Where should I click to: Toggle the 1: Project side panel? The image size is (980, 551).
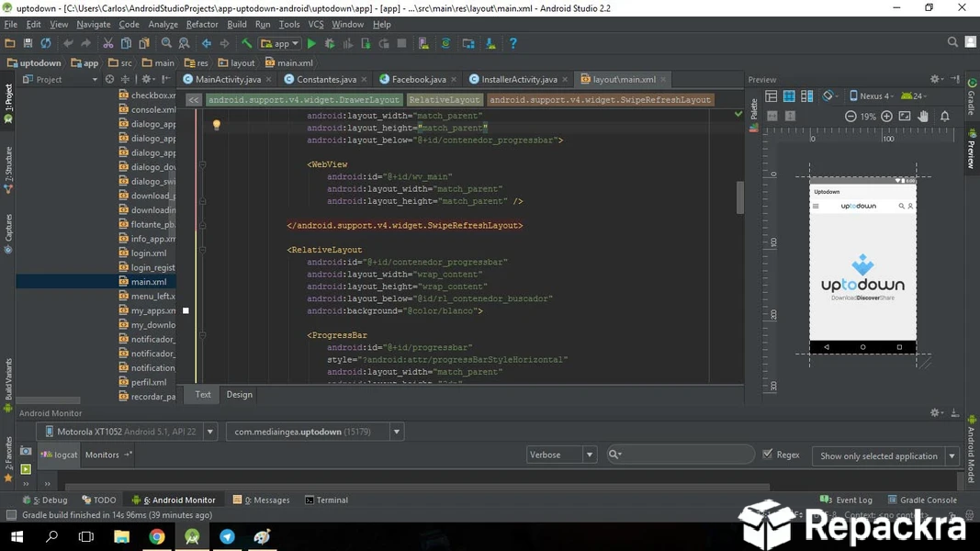coord(8,103)
